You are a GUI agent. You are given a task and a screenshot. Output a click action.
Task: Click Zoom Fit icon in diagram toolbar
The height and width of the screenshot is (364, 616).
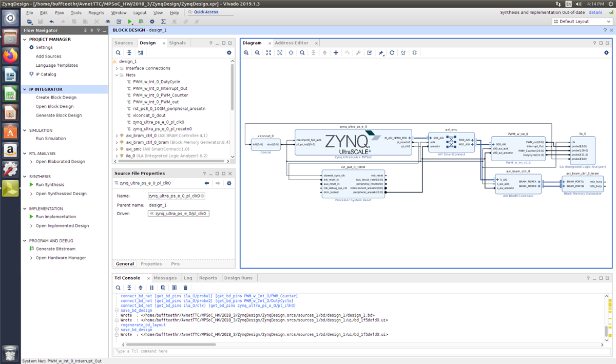pyautogui.click(x=268, y=53)
